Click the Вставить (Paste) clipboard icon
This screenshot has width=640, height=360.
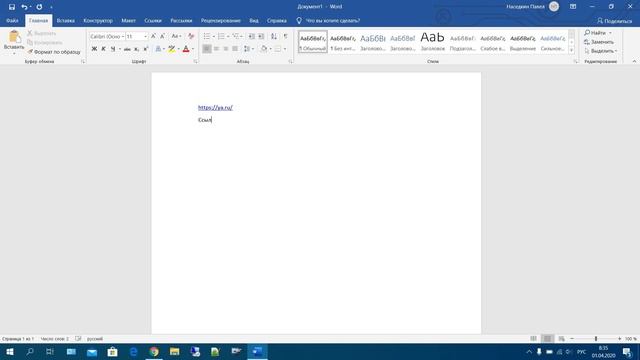(x=14, y=37)
